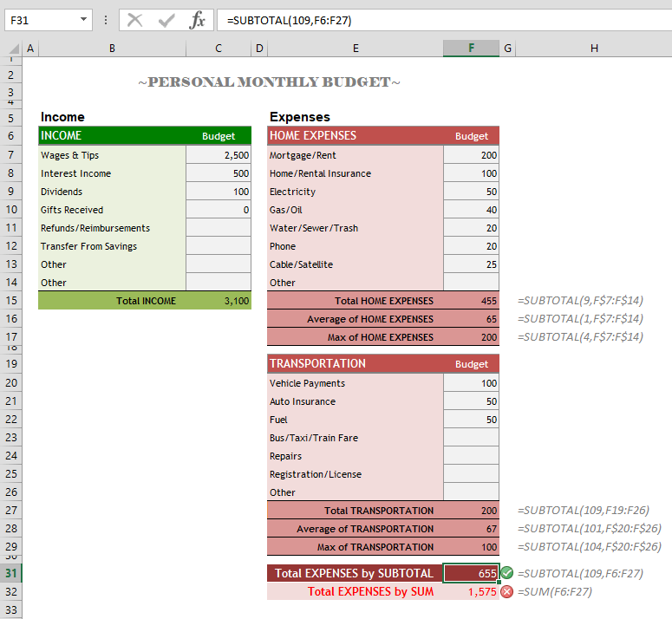Select row 31 header
The image size is (672, 619).
(x=11, y=573)
